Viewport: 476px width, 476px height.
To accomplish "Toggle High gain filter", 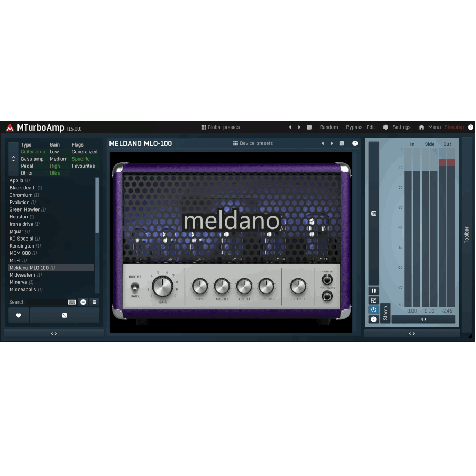I will [55, 166].
